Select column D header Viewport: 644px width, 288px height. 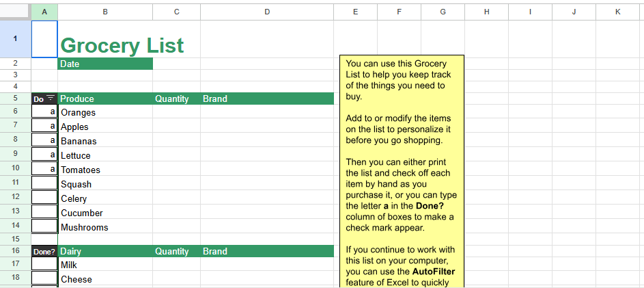pyautogui.click(x=266, y=12)
